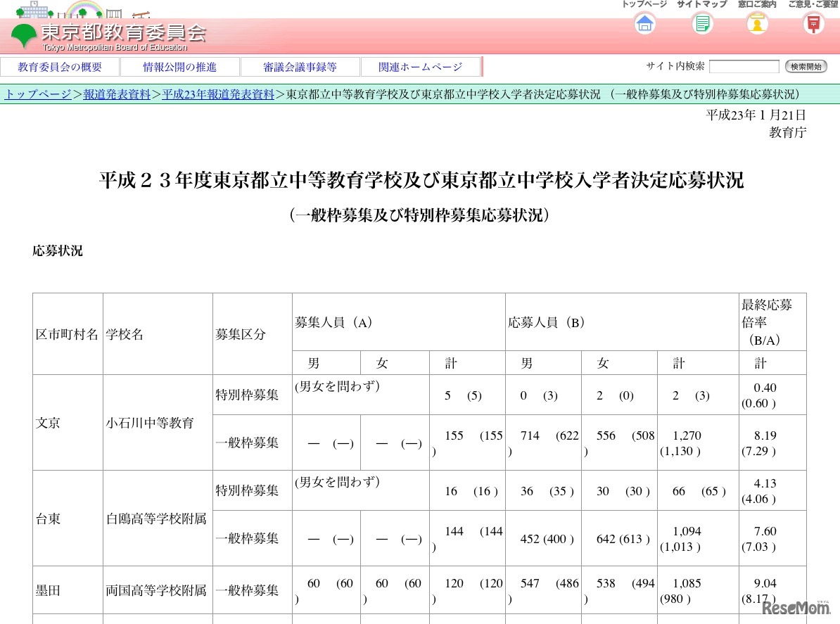
Task: Click the トップページ home icon
Action: 644,23
